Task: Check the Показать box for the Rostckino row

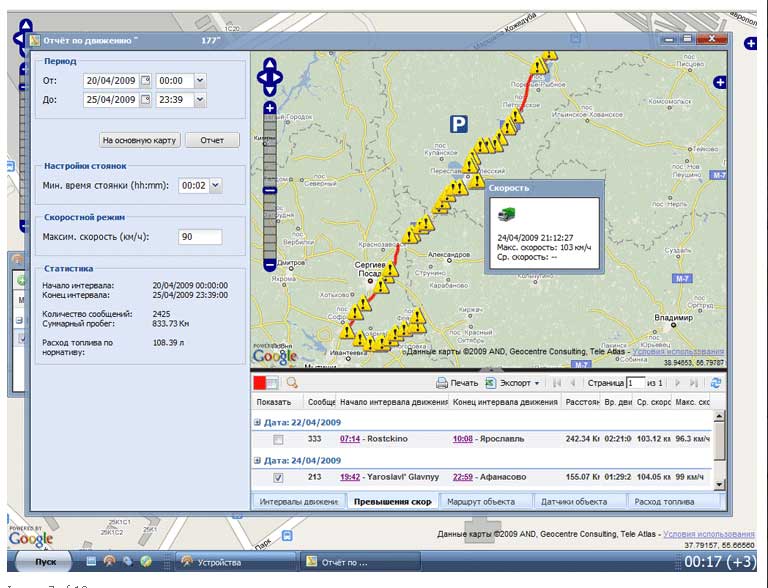Action: (x=278, y=439)
